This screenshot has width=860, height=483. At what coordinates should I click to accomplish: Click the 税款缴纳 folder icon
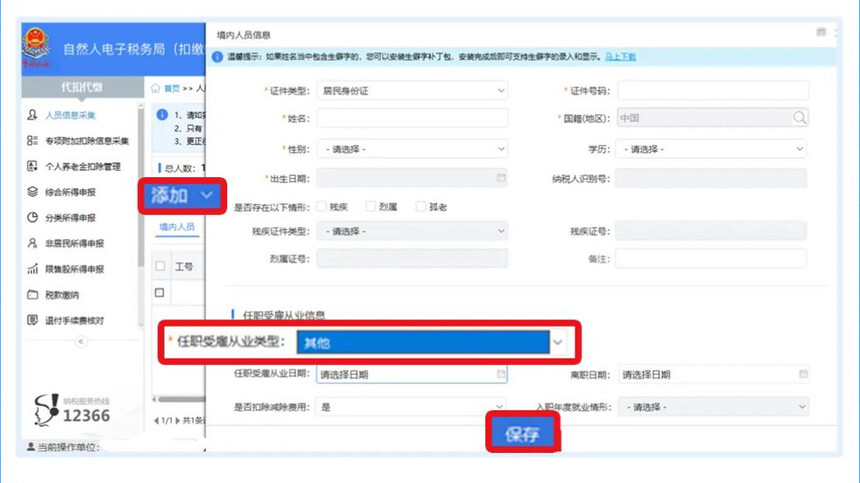[32, 294]
